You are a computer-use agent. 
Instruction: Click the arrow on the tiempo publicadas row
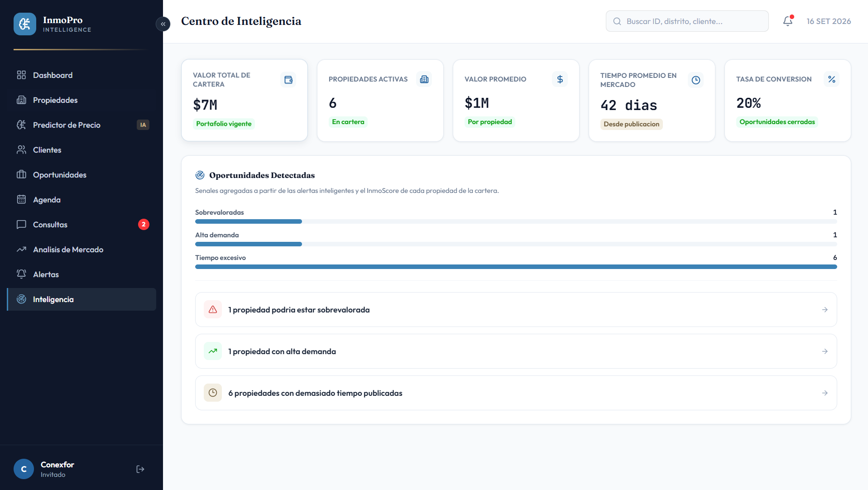point(825,393)
